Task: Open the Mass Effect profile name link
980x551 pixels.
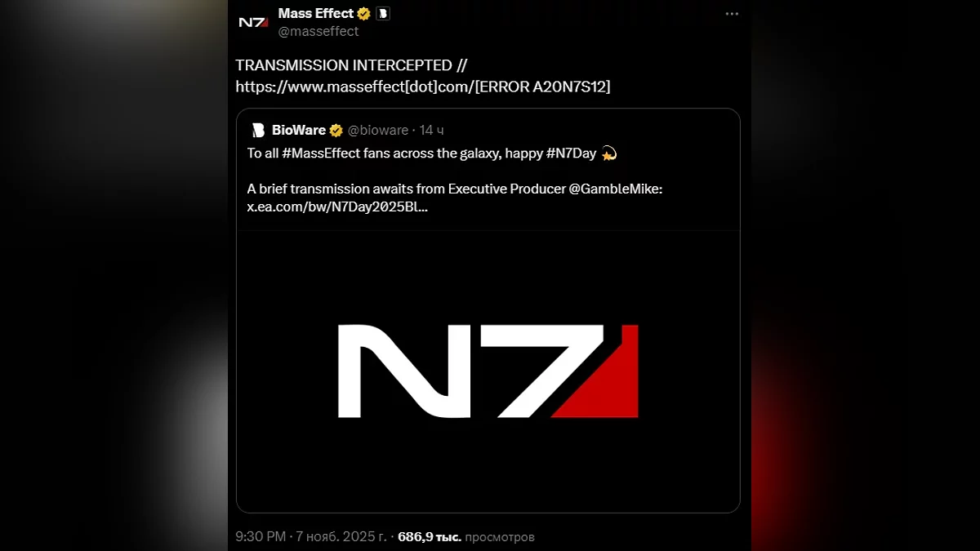Action: tap(315, 13)
